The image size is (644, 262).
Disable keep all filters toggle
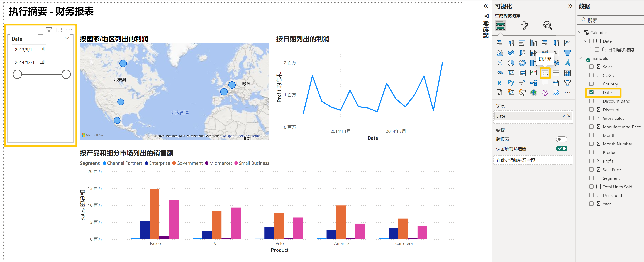(562, 149)
